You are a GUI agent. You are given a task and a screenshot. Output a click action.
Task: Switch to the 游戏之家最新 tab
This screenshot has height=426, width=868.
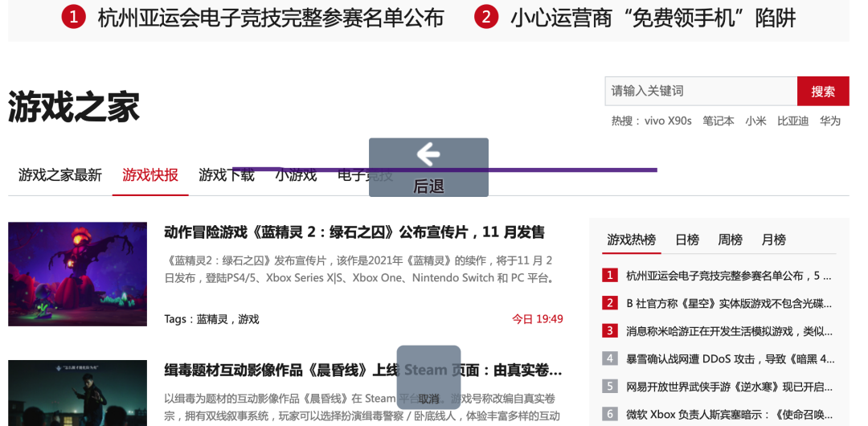coord(60,175)
